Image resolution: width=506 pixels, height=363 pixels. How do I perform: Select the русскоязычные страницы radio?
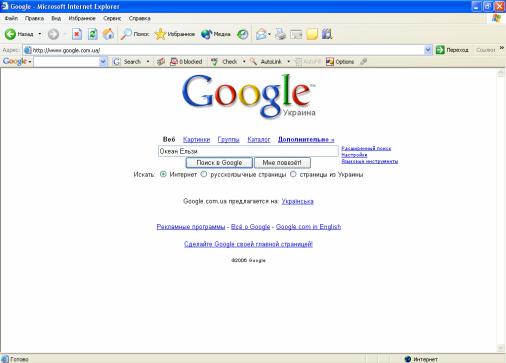coord(204,174)
